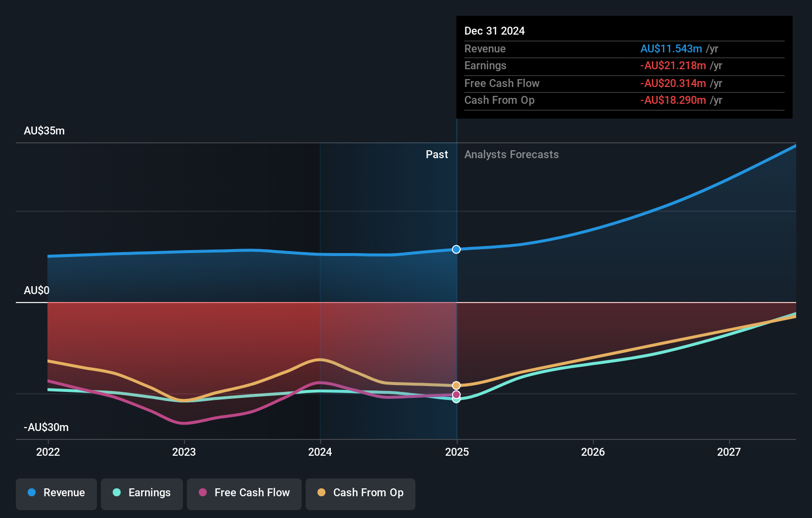This screenshot has height=518, width=812.
Task: Click the blue Revenue legend dot
Action: click(32, 493)
